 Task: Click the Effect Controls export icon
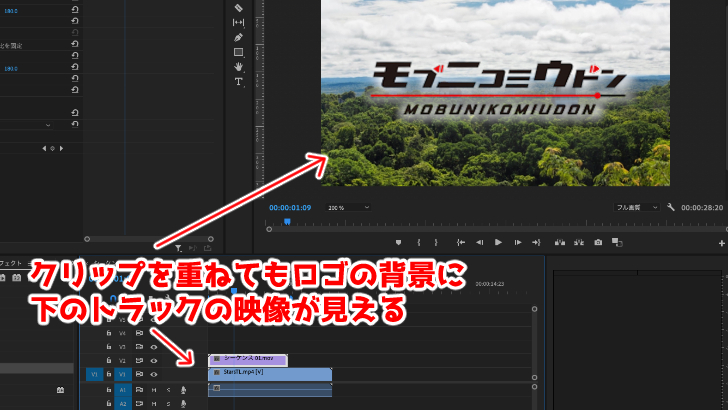[208, 248]
